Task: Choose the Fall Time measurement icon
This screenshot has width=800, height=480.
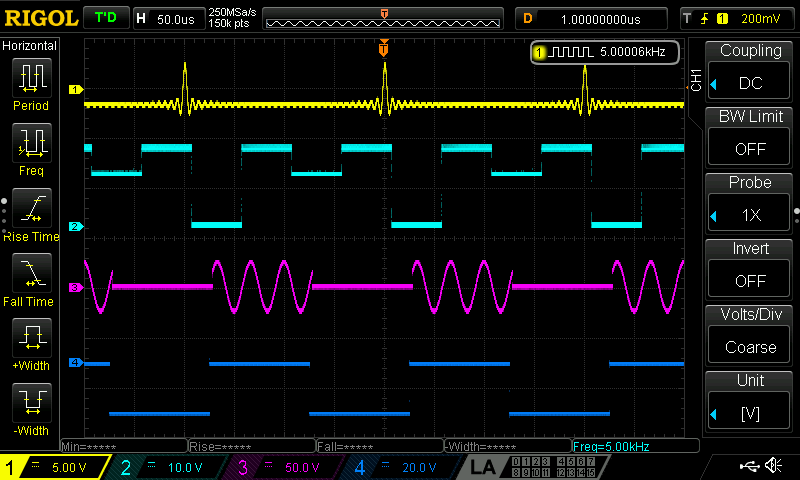Action: point(31,276)
